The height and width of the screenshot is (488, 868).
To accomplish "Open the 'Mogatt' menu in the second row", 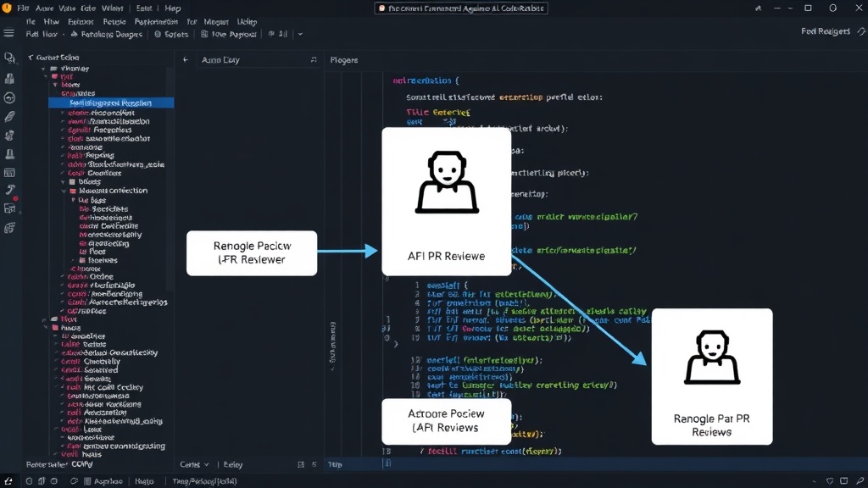I will [216, 21].
